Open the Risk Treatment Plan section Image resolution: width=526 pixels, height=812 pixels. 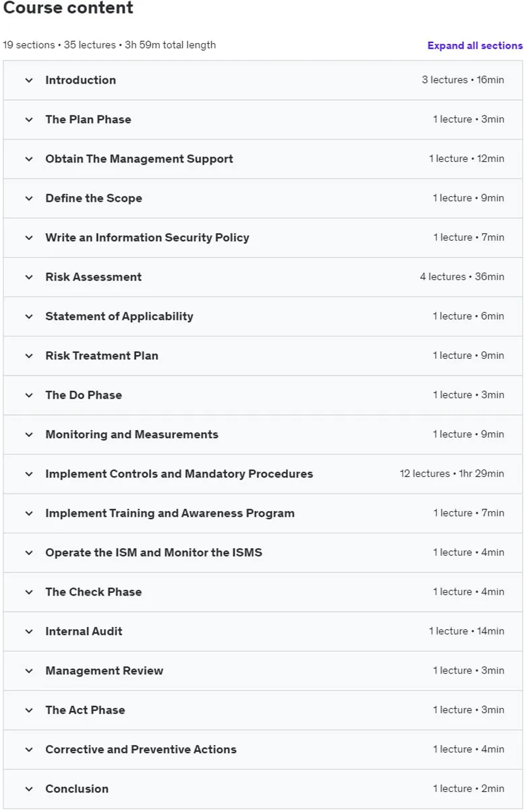tap(263, 356)
